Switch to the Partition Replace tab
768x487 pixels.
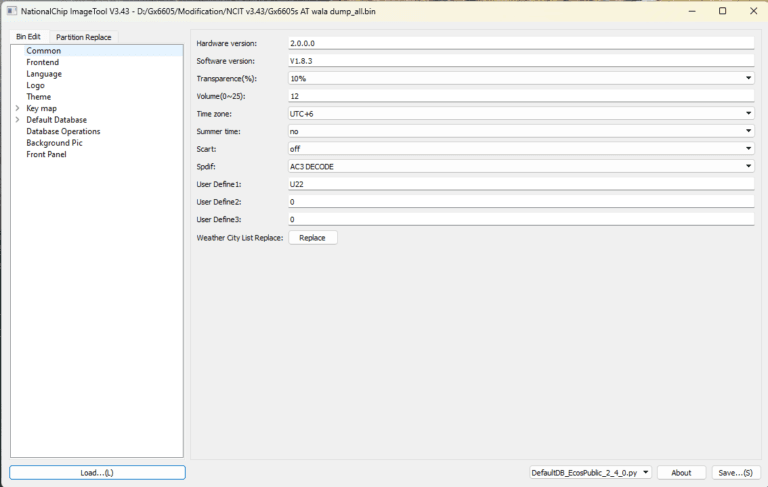84,37
